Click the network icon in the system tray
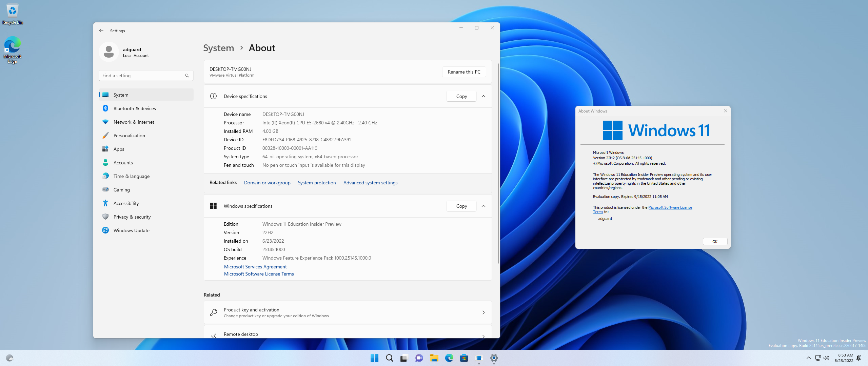Viewport: 868px width, 366px height. pos(818,358)
